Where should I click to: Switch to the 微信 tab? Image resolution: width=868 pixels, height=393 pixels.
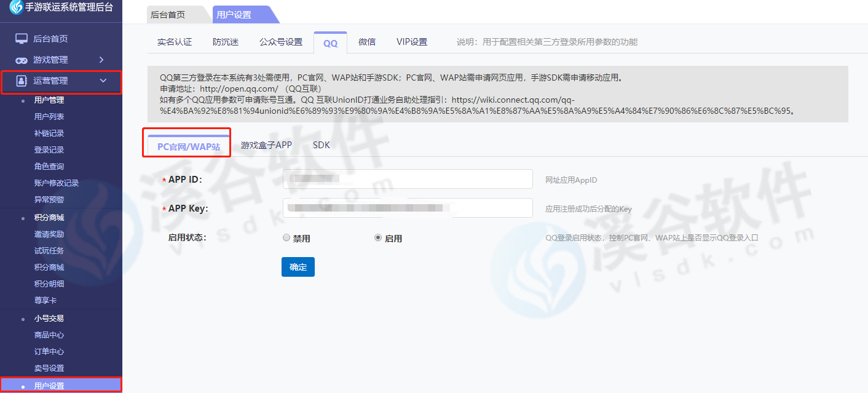click(x=367, y=42)
